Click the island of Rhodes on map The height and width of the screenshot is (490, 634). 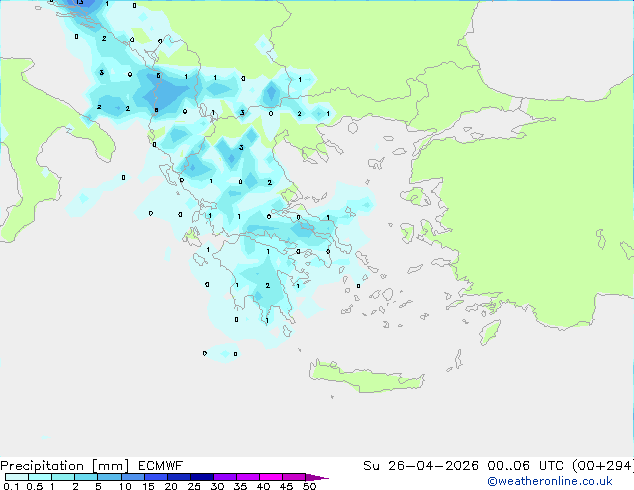pyautogui.click(x=490, y=332)
